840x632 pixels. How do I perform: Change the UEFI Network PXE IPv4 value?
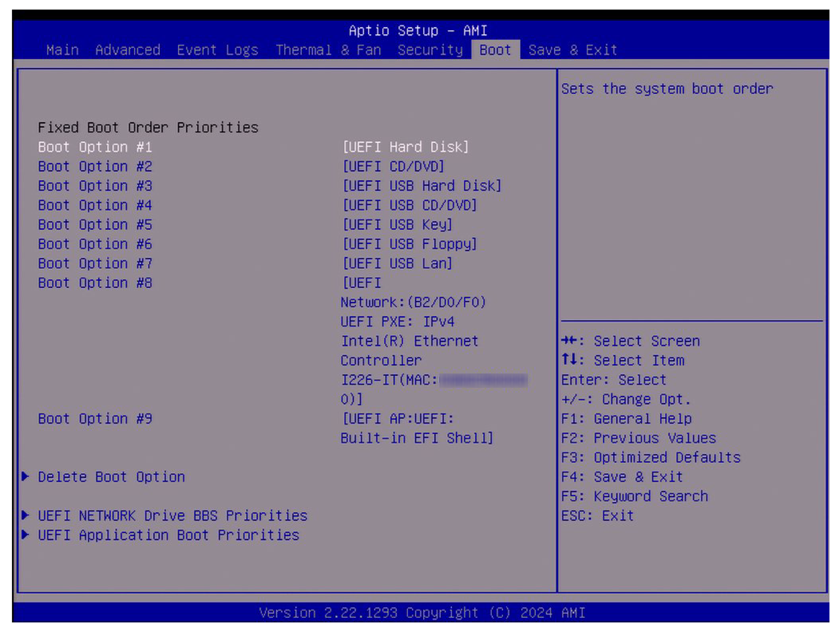434,341
